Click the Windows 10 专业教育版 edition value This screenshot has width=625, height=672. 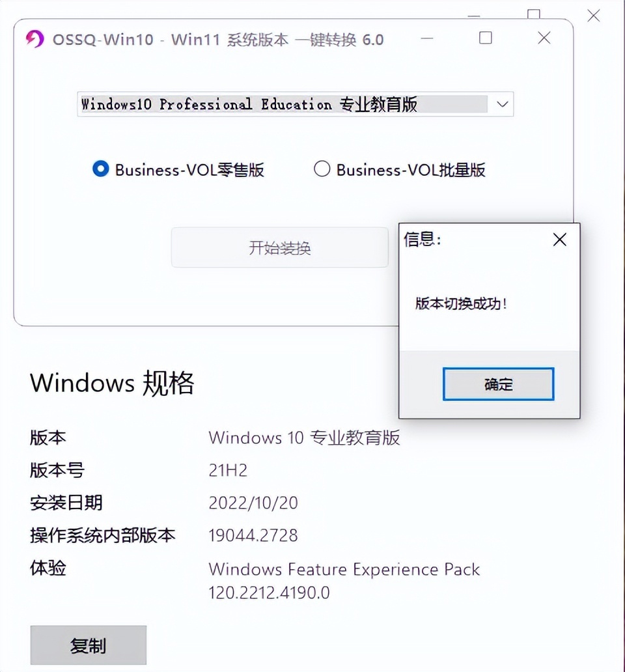304,438
